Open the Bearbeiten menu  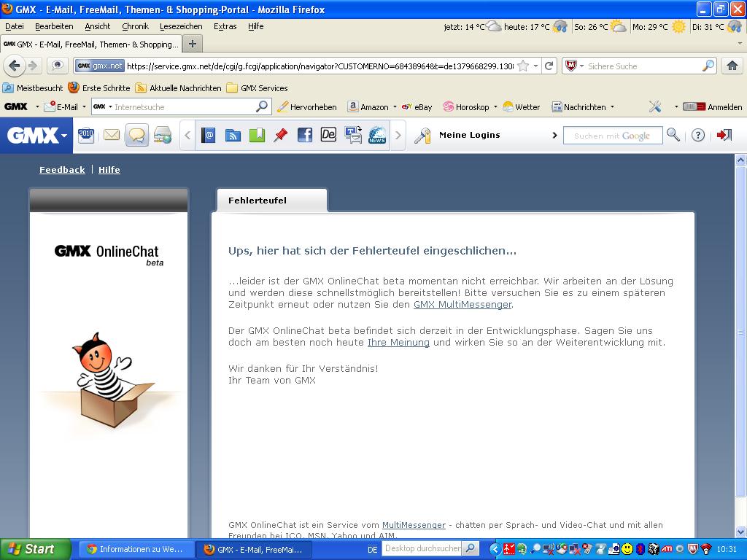click(x=54, y=27)
